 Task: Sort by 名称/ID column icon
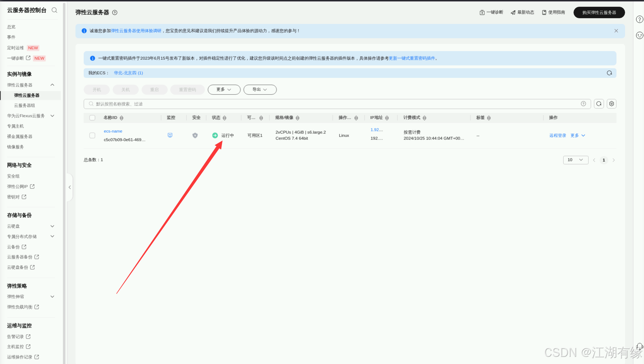pyautogui.click(x=122, y=118)
